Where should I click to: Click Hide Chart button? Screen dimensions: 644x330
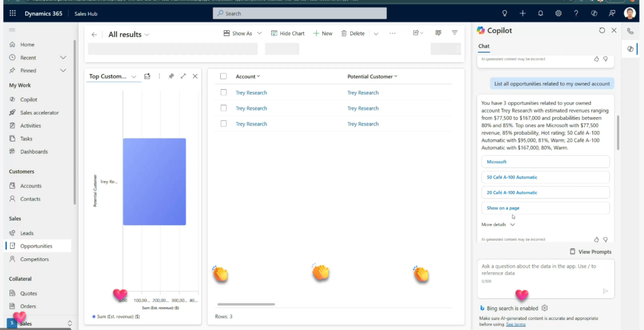pos(287,34)
